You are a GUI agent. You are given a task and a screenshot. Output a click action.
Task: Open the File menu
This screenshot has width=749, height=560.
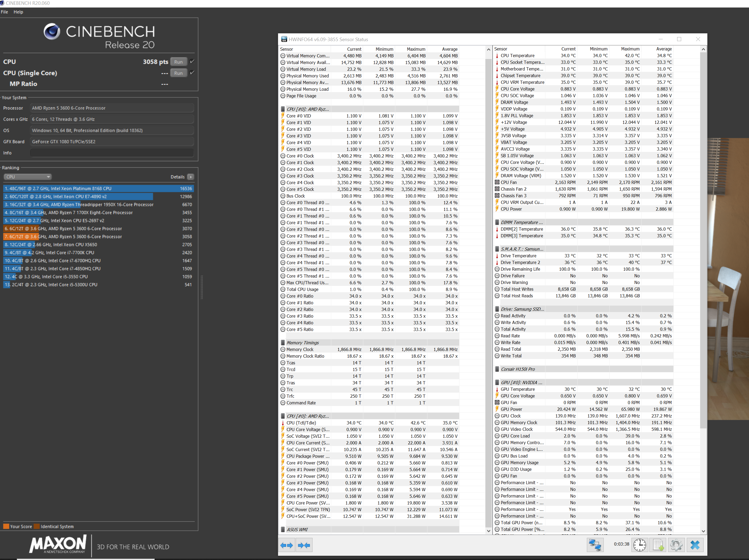tap(4, 12)
